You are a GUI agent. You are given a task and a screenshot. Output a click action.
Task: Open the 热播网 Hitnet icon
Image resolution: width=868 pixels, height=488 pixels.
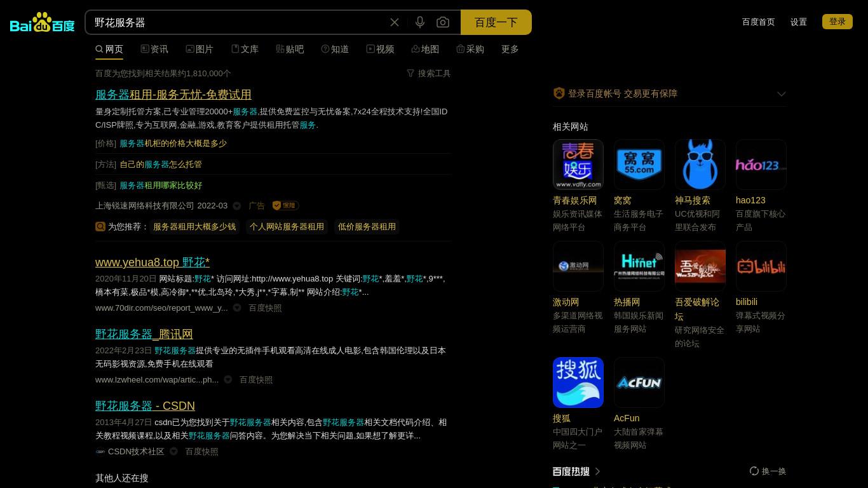click(x=639, y=266)
